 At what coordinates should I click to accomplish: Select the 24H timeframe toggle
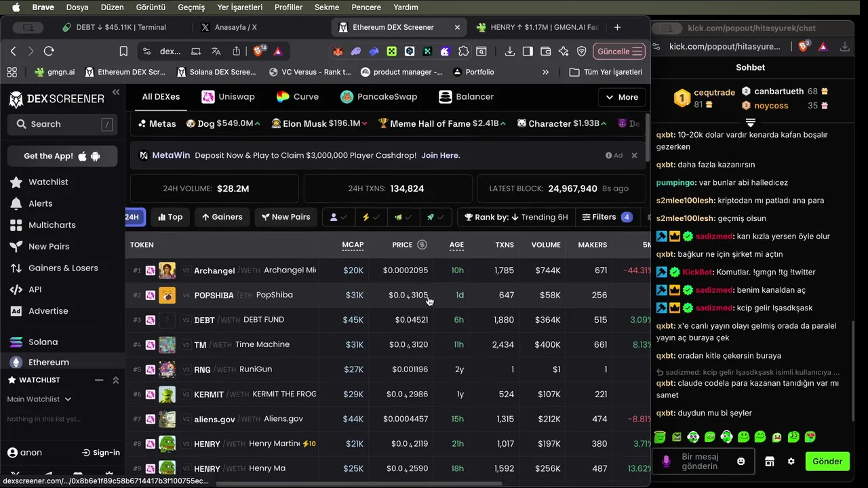(x=134, y=217)
